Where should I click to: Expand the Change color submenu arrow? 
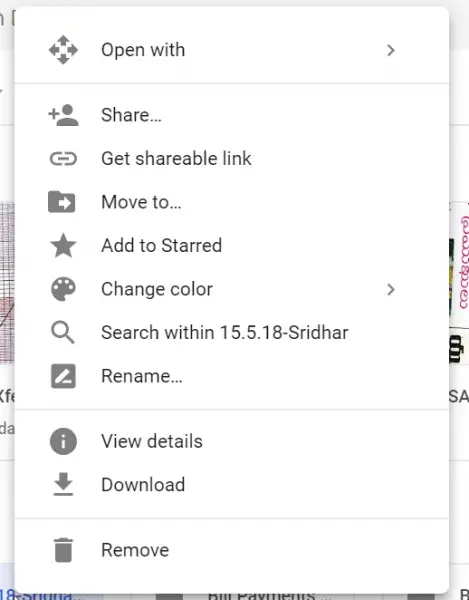(391, 289)
